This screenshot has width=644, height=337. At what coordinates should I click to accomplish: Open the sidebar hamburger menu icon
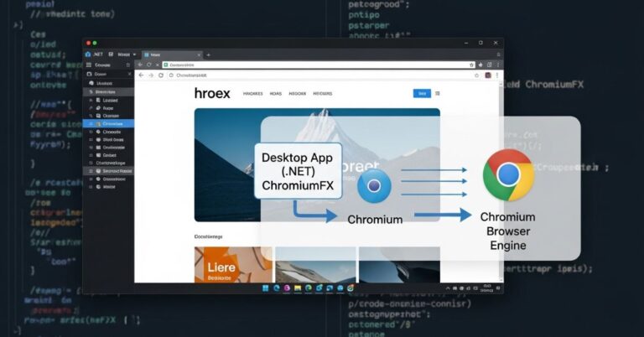89,65
